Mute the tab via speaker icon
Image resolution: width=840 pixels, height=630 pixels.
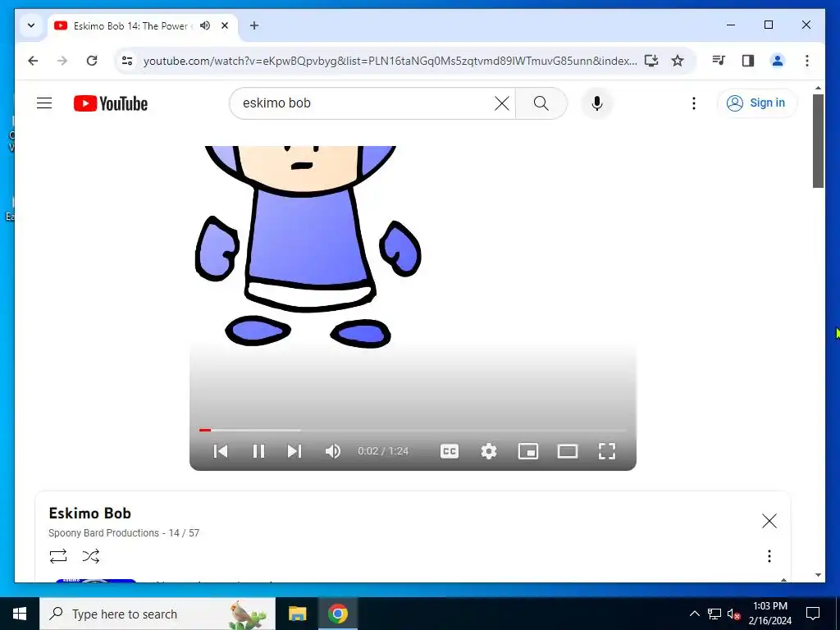205,25
